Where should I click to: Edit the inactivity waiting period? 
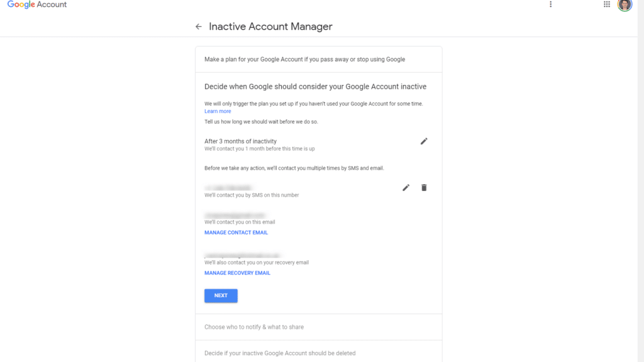click(x=423, y=141)
